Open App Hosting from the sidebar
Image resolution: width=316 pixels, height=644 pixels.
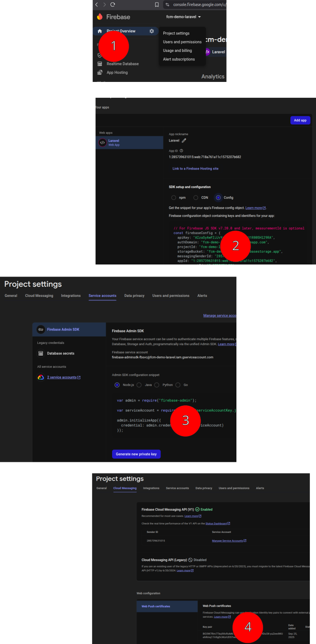click(117, 73)
